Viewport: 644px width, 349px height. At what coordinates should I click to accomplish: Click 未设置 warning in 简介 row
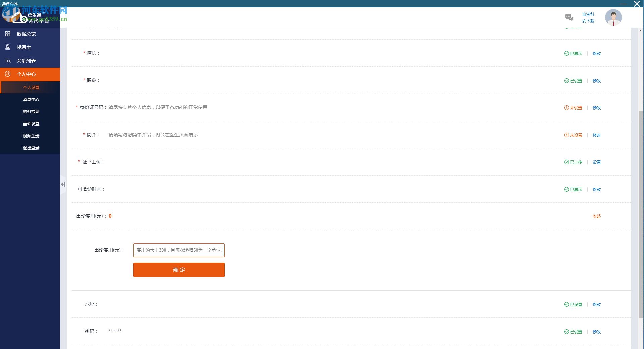point(573,135)
